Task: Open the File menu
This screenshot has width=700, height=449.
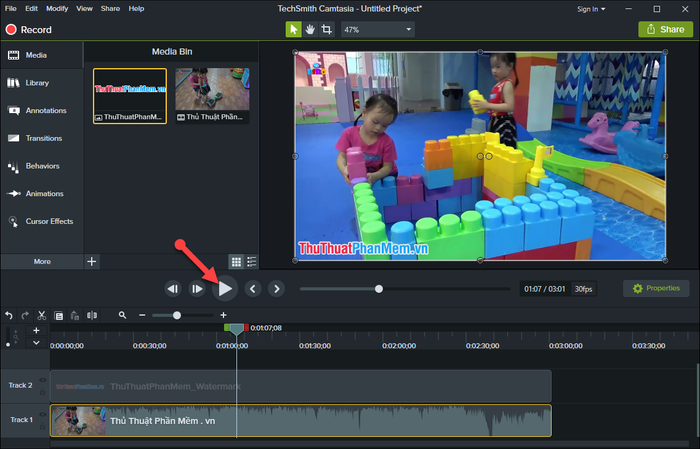Action: tap(11, 8)
